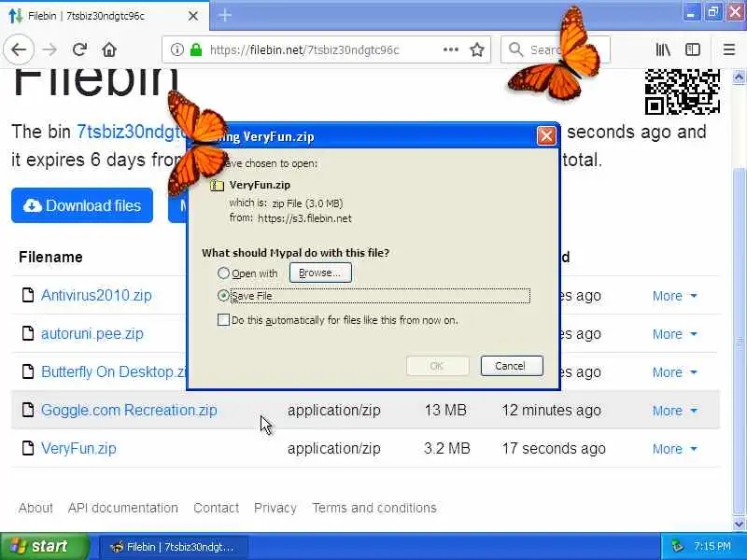Open Terms and conditions footer link
The height and width of the screenshot is (560, 747).
tap(374, 508)
